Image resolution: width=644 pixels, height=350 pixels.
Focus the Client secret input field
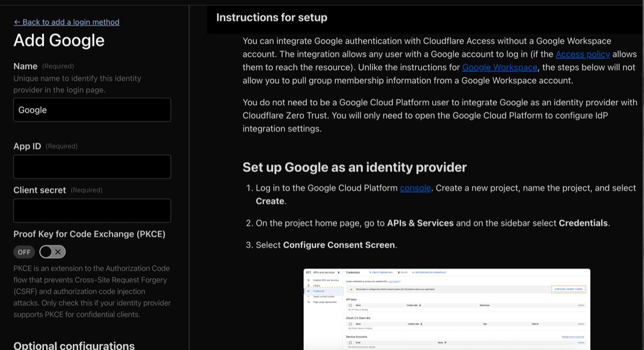[x=92, y=210]
